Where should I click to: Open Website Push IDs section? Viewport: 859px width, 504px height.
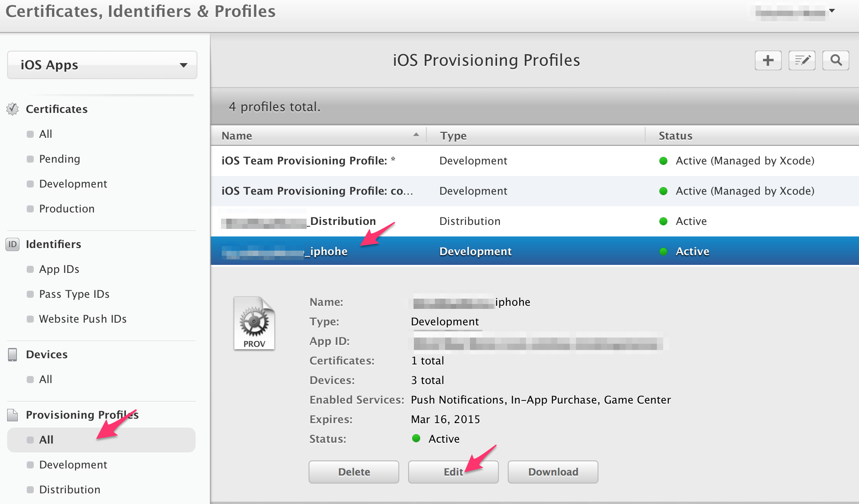(82, 319)
